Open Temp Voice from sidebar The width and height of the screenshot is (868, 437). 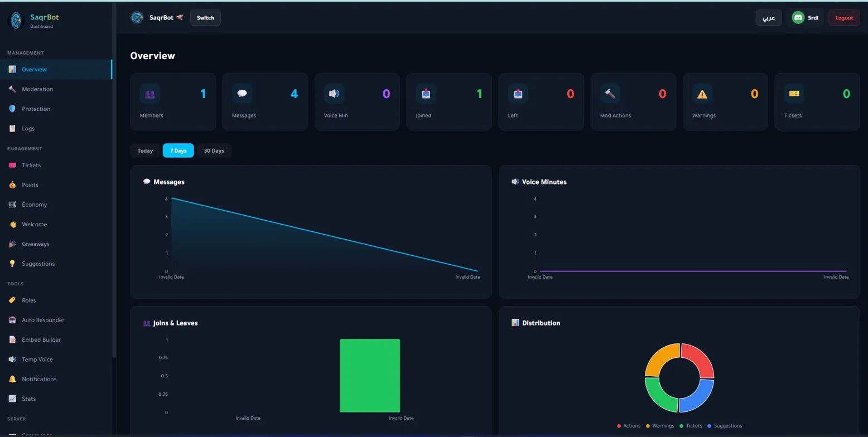coord(56,360)
